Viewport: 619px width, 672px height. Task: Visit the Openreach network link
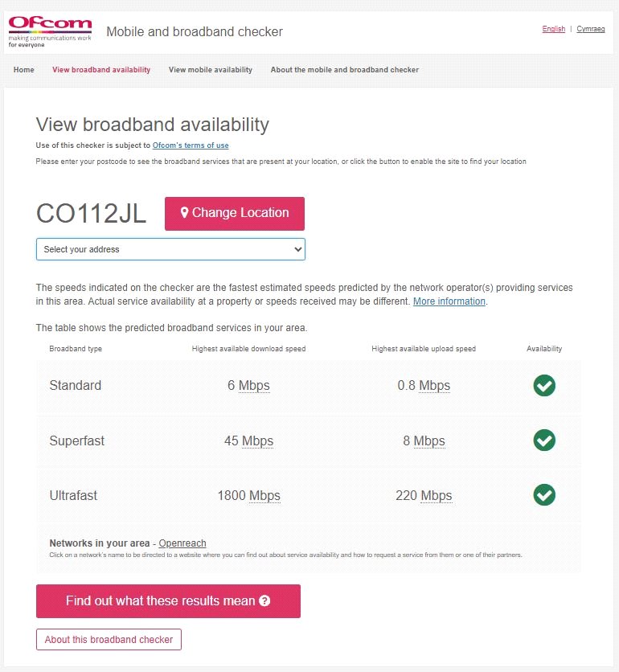click(x=182, y=543)
